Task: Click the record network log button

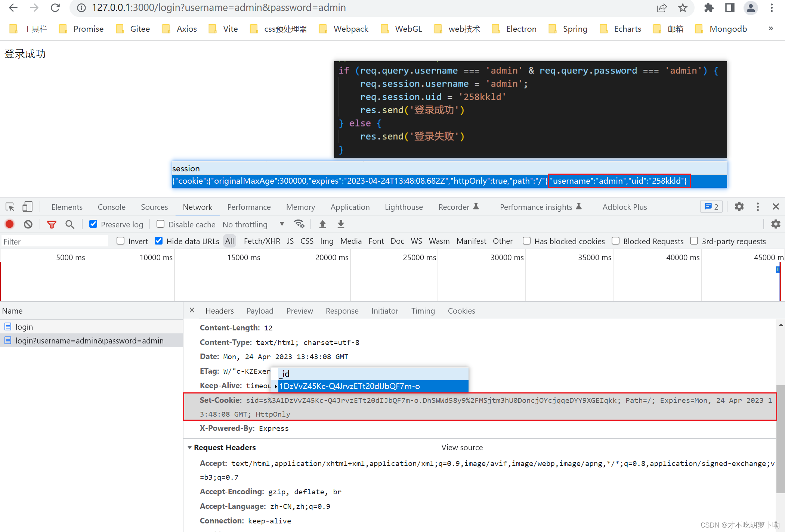Action: 10,224
